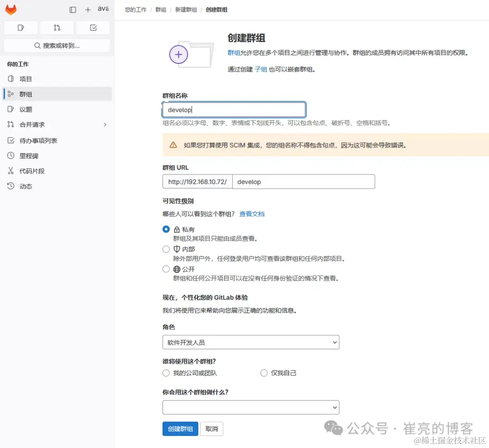Open the 查看文档 link about visibility
489x448 pixels.
[x=252, y=213]
